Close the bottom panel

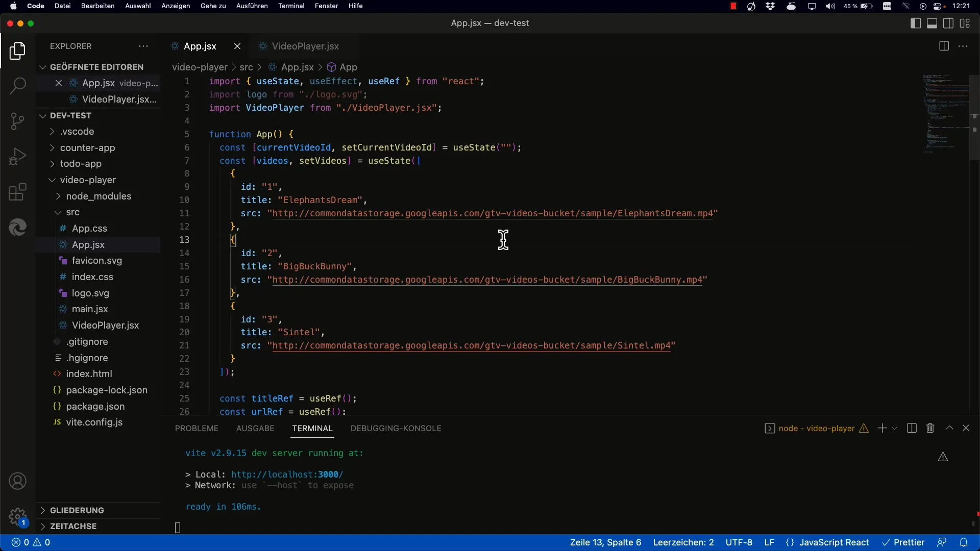point(966,428)
